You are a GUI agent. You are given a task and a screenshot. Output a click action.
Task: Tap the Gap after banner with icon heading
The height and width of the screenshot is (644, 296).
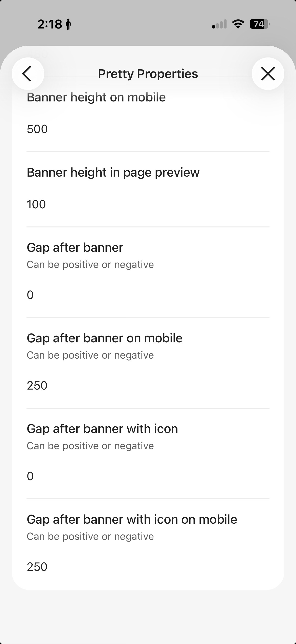coord(102,429)
